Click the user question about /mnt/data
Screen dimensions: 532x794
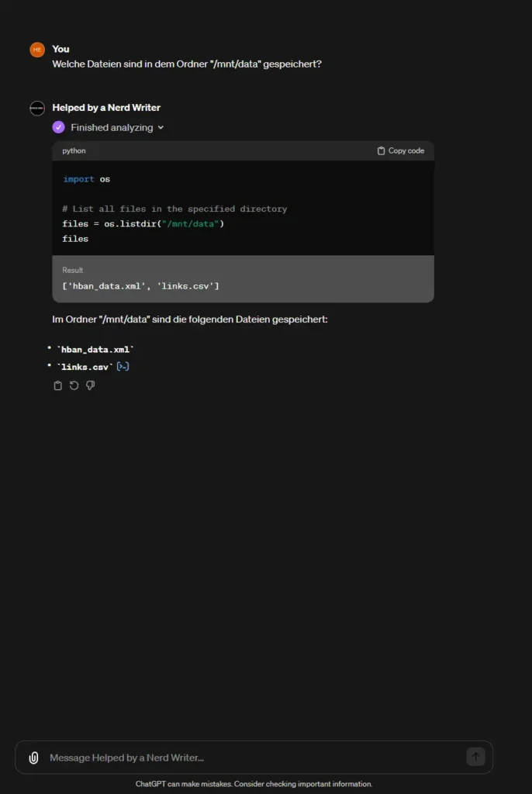pyautogui.click(x=187, y=64)
